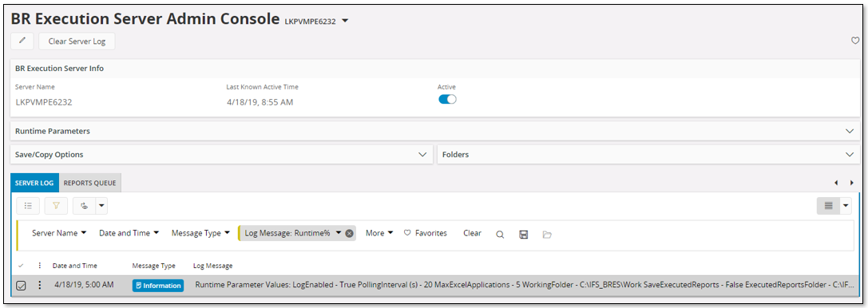Image resolution: width=868 pixels, height=308 pixels.
Task: Open the filter funnel icon
Action: coord(56,206)
